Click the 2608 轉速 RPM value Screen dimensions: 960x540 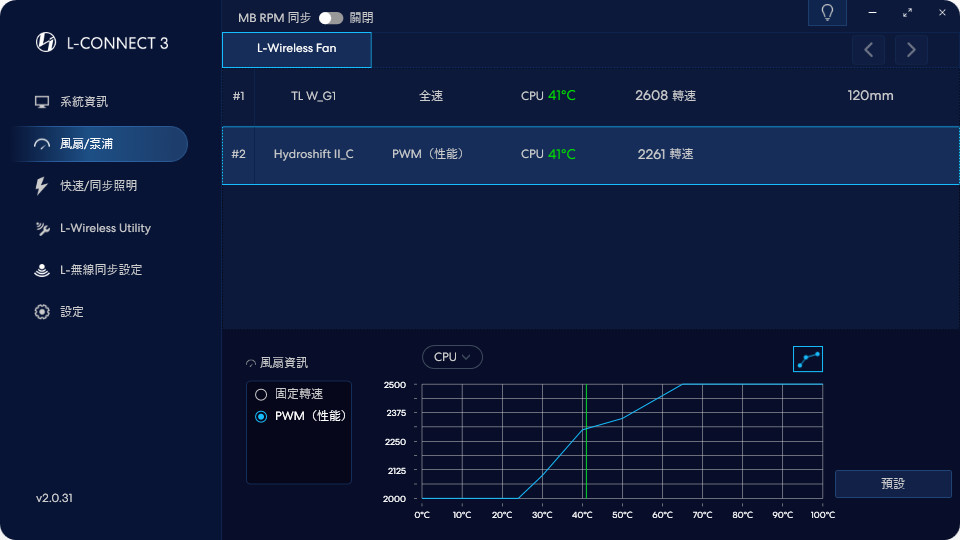pos(666,96)
